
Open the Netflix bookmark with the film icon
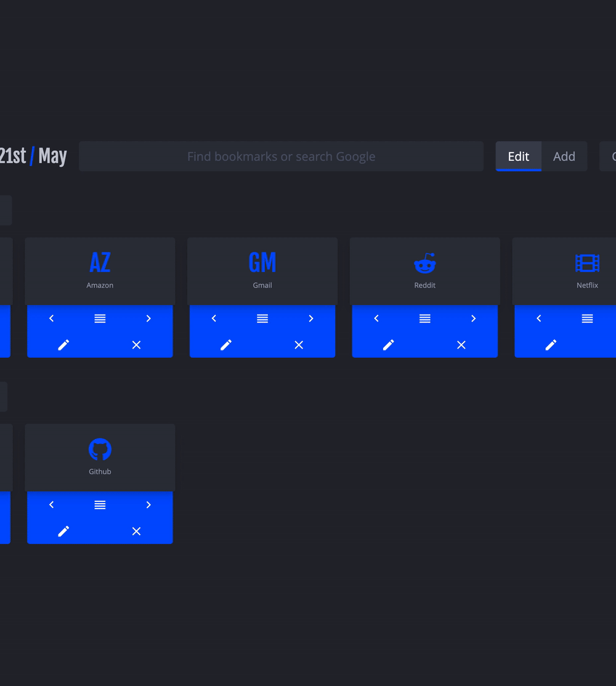[x=564, y=271]
